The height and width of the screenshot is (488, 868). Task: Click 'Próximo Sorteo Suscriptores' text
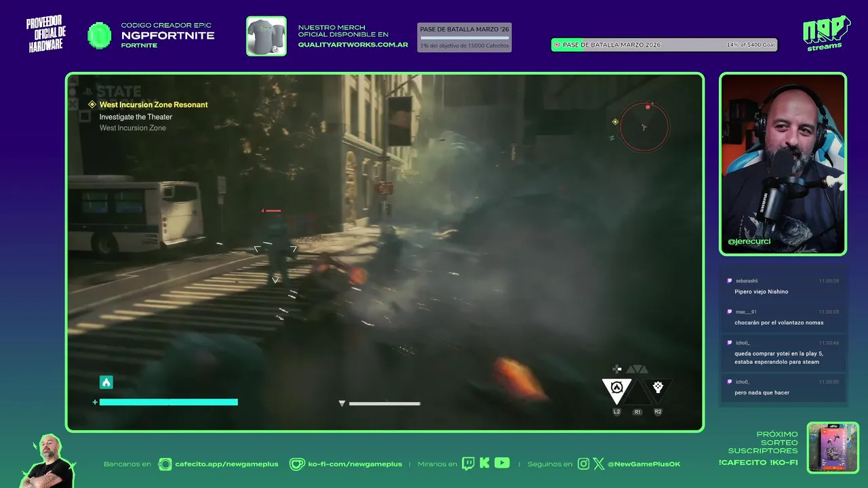point(763,442)
